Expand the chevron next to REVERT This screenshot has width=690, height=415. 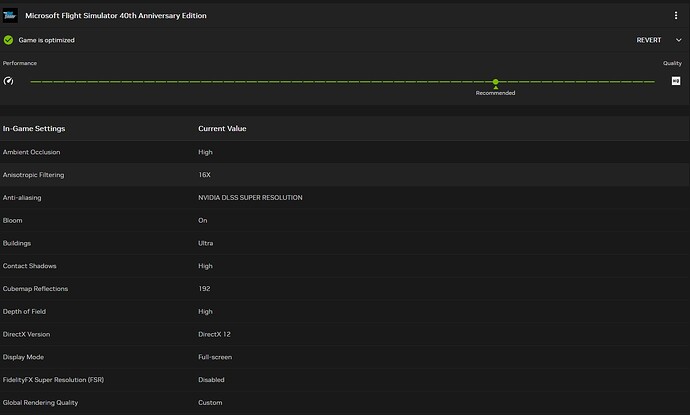679,40
